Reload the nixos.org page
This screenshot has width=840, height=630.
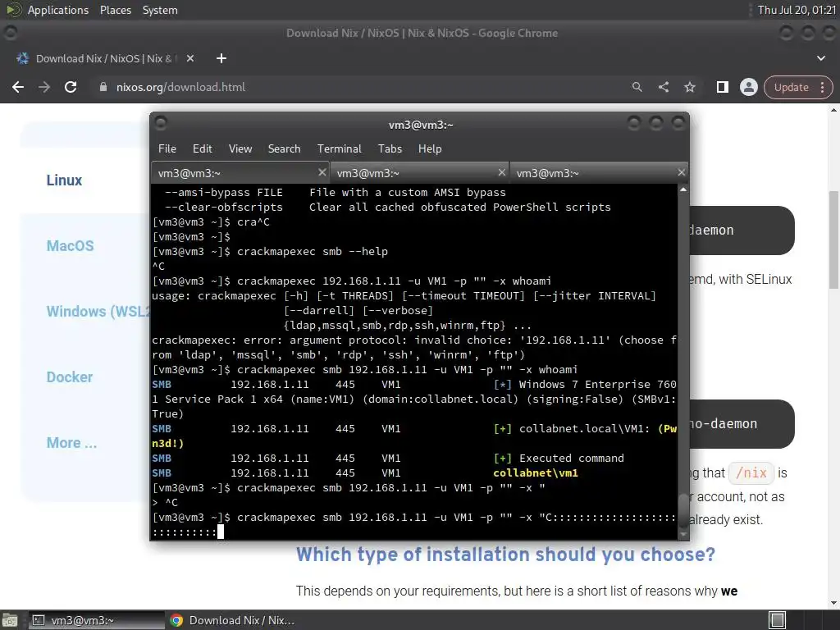pos(71,87)
